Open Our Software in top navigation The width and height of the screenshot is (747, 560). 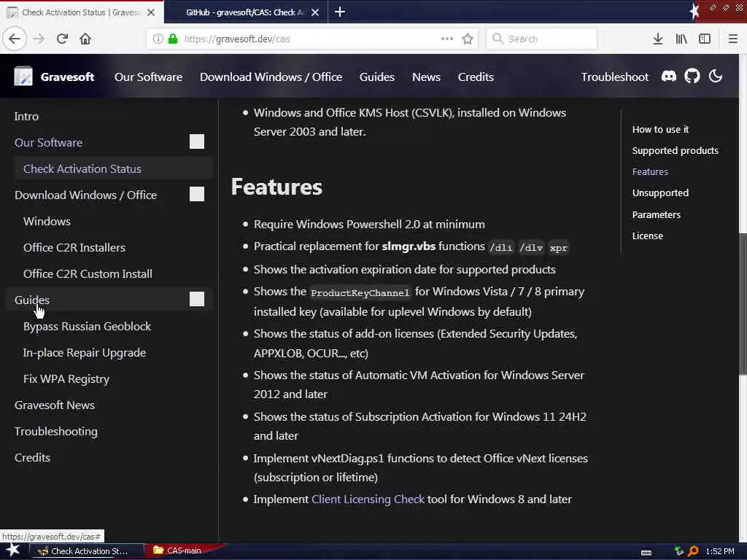click(x=148, y=77)
